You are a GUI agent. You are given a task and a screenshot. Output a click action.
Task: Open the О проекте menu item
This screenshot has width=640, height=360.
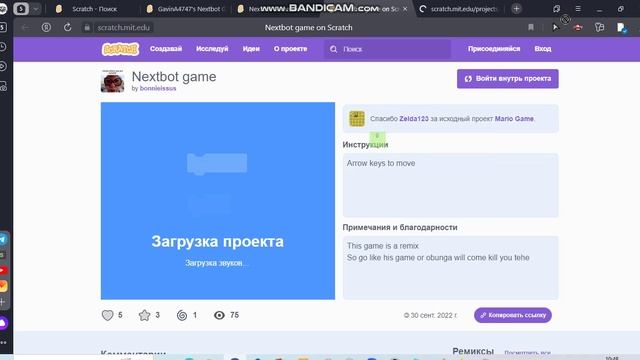[290, 49]
